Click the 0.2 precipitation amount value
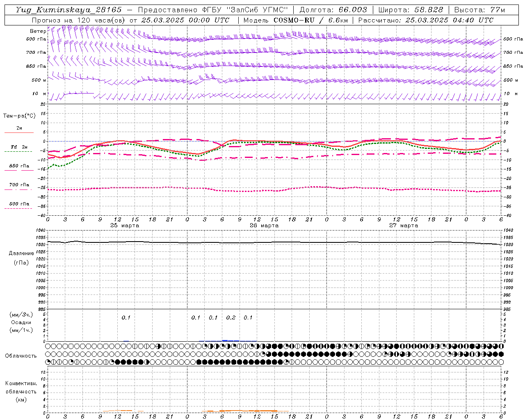 (x=231, y=317)
